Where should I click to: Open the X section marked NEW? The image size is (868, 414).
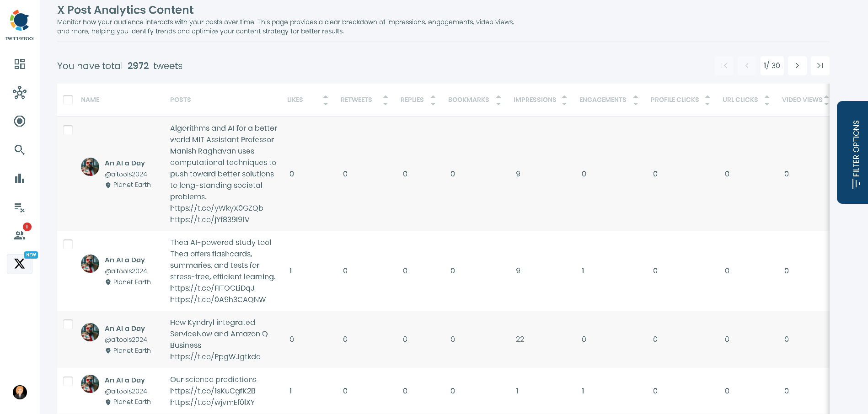[20, 264]
